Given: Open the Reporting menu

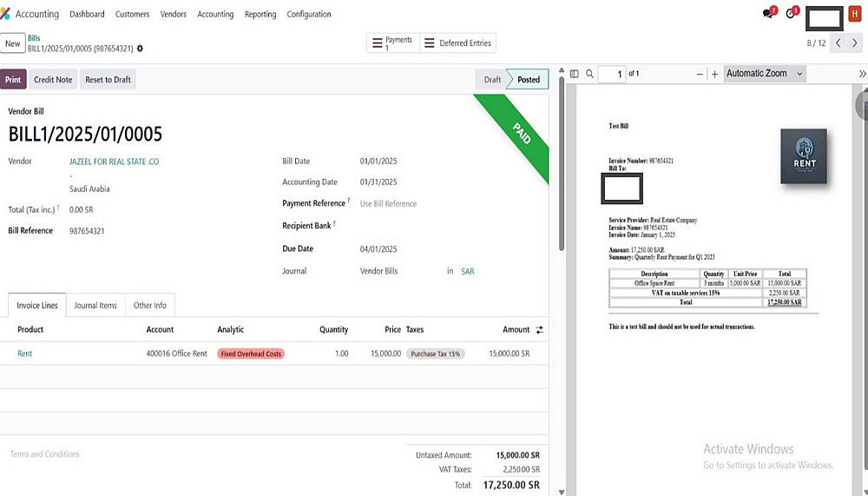Looking at the screenshot, I should [260, 14].
